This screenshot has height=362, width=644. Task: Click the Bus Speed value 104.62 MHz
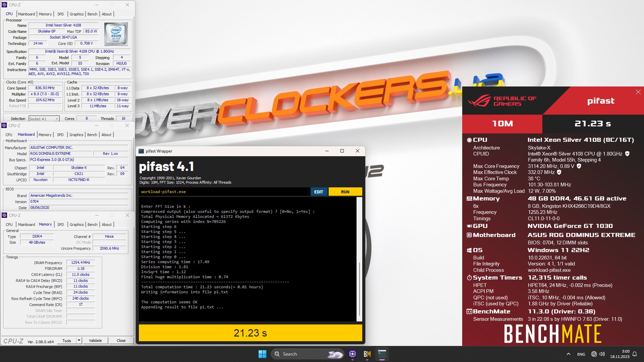click(x=45, y=100)
